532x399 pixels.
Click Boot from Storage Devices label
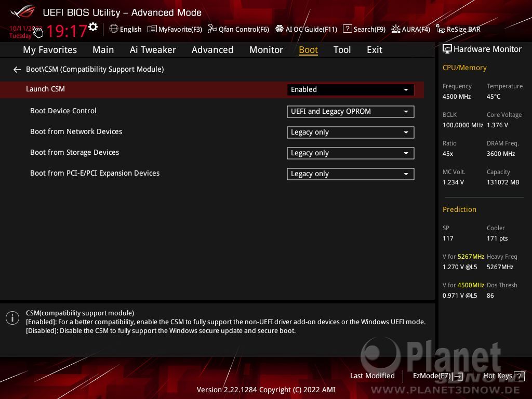[75, 152]
